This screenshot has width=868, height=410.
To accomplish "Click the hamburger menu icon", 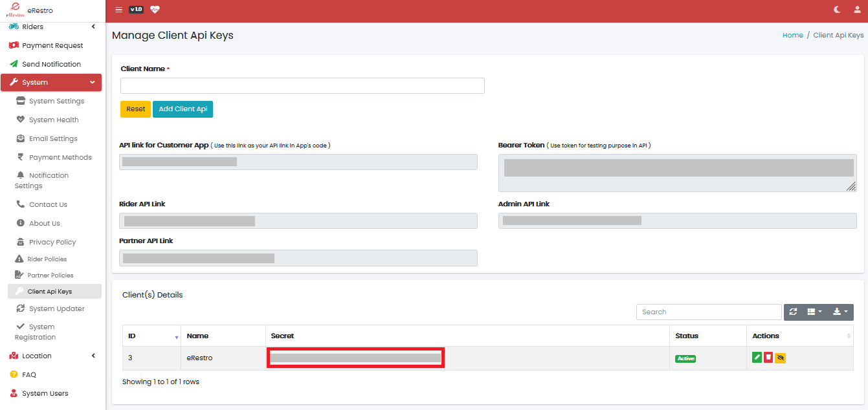I will (x=118, y=10).
